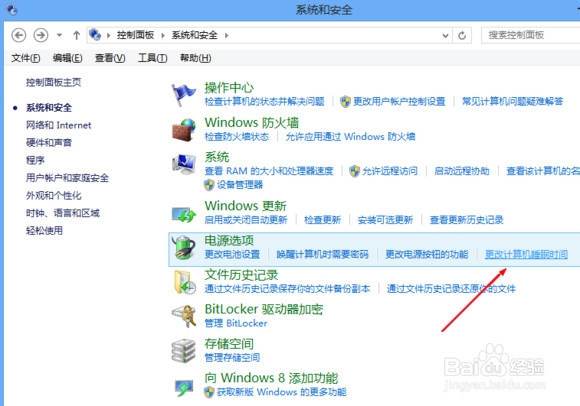Click 检查防火墙状态 link
Screen dimensions: 580x406
(237, 136)
